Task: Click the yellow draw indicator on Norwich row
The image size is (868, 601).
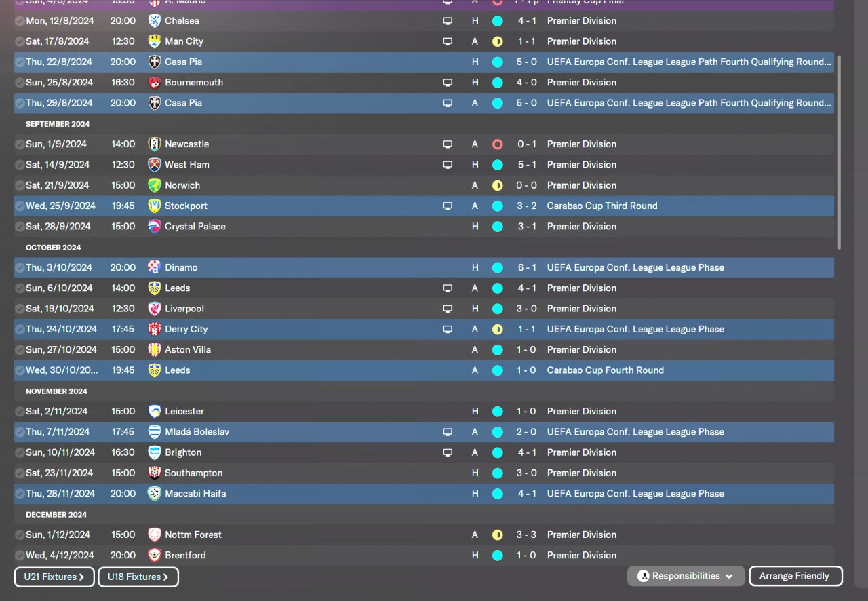Action: [498, 185]
